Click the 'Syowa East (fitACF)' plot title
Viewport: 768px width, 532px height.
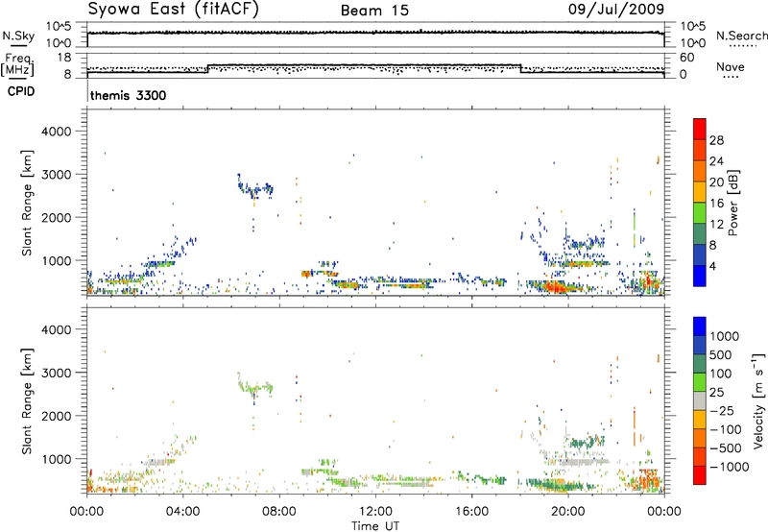(x=174, y=9)
